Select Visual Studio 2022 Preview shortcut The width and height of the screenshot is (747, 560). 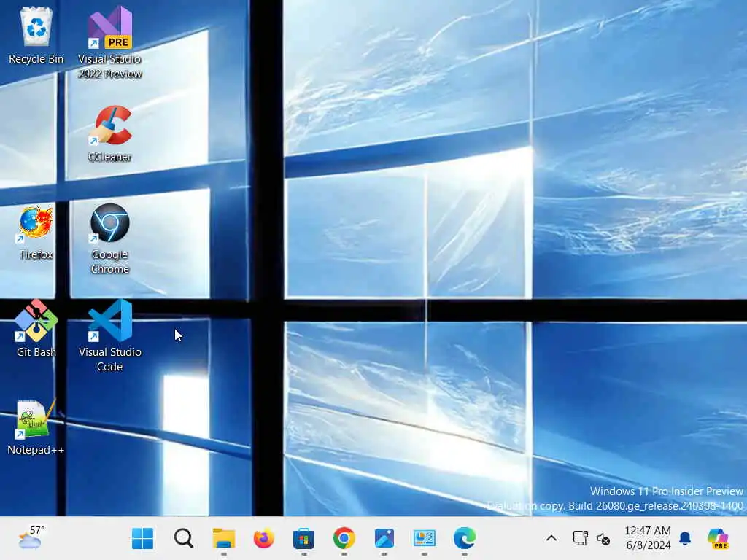109,43
